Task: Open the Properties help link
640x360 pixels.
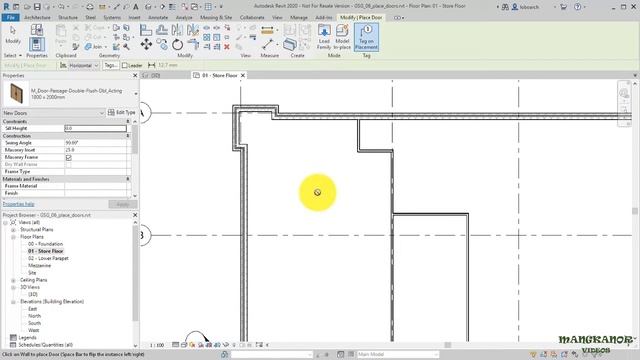Action: click(19, 204)
